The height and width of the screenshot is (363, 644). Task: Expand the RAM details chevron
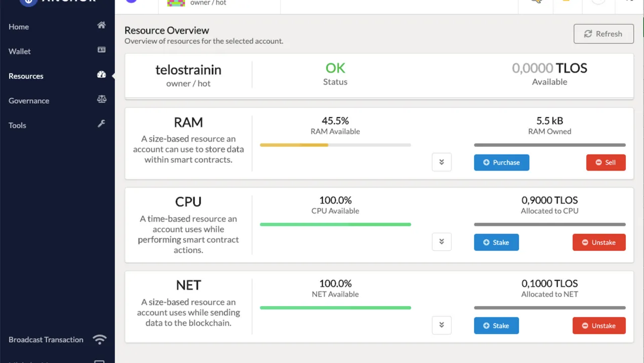(x=442, y=162)
